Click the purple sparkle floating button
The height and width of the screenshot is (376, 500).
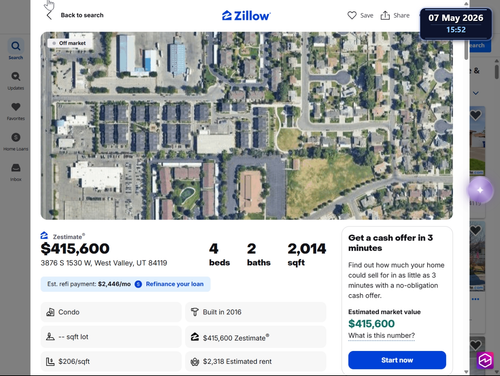[480, 190]
